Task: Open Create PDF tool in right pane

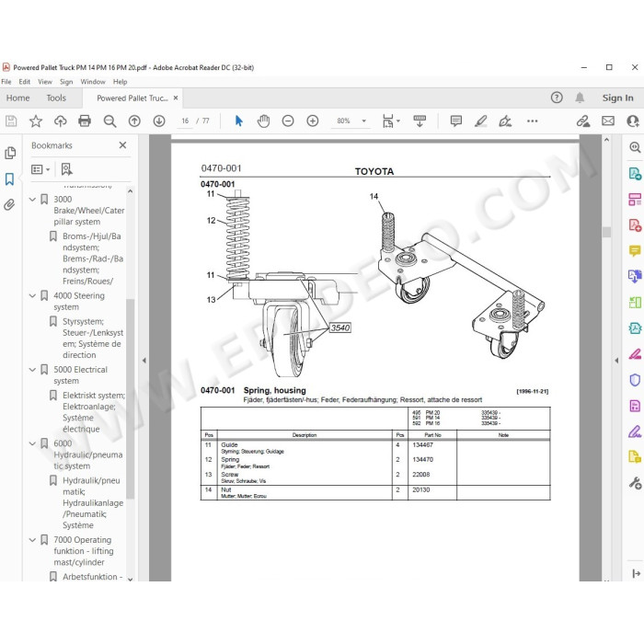Action: tap(635, 225)
